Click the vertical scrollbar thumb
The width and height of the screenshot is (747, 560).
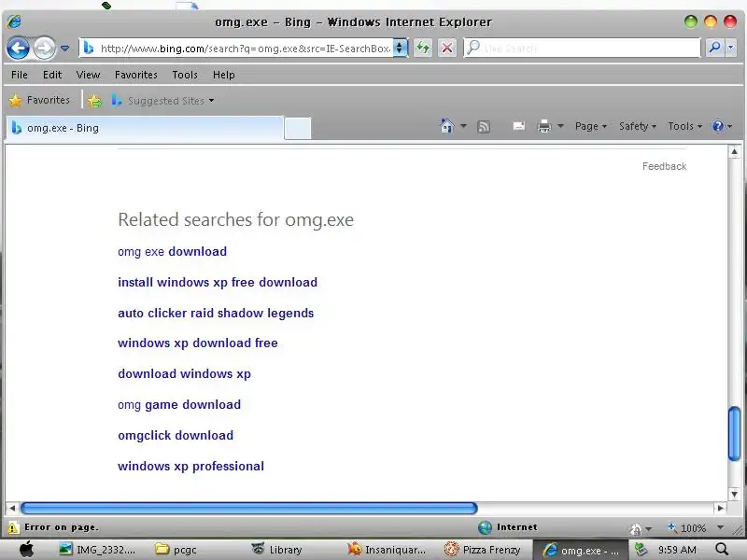coord(734,433)
